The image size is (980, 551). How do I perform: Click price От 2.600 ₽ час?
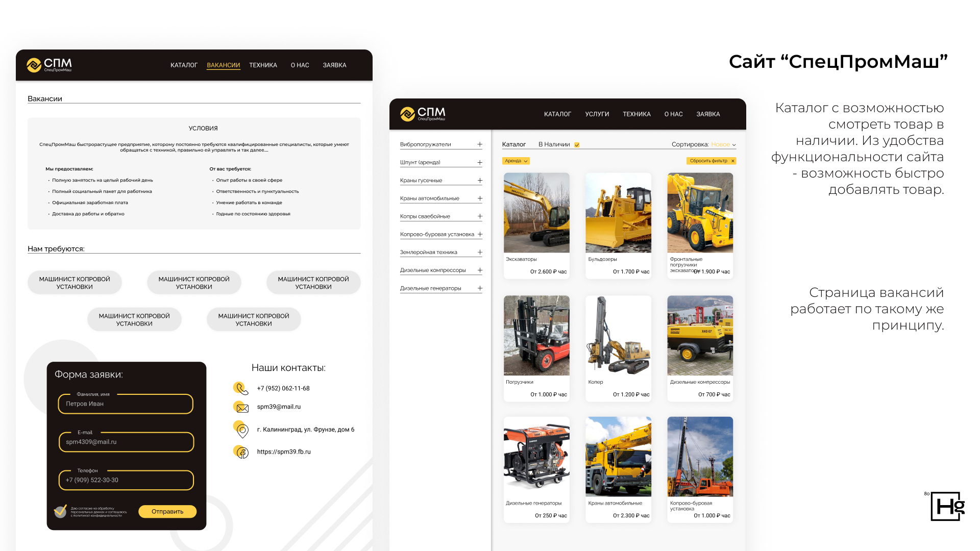click(x=548, y=272)
